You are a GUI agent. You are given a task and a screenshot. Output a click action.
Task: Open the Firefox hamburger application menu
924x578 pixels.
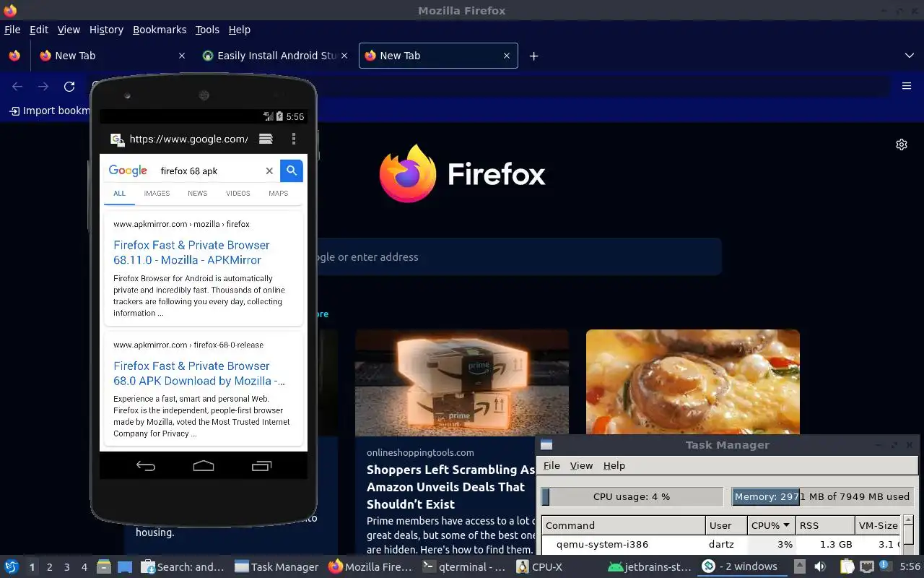click(907, 86)
